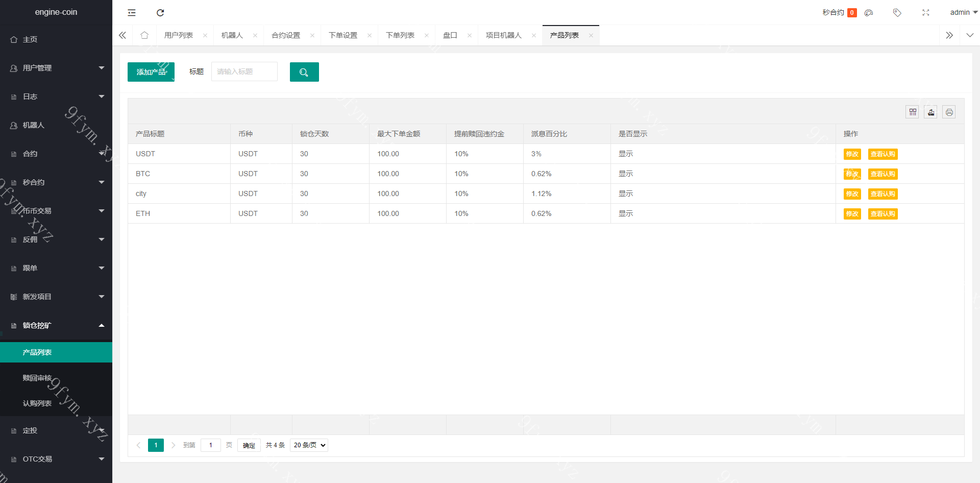Collapse the 锁仓挖矿 sidebar menu

coord(56,325)
